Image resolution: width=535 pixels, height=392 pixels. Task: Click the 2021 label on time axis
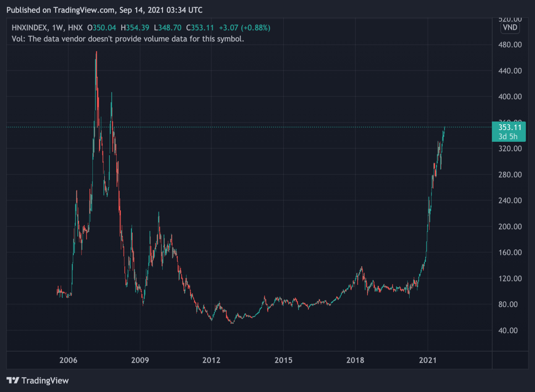coord(428,360)
